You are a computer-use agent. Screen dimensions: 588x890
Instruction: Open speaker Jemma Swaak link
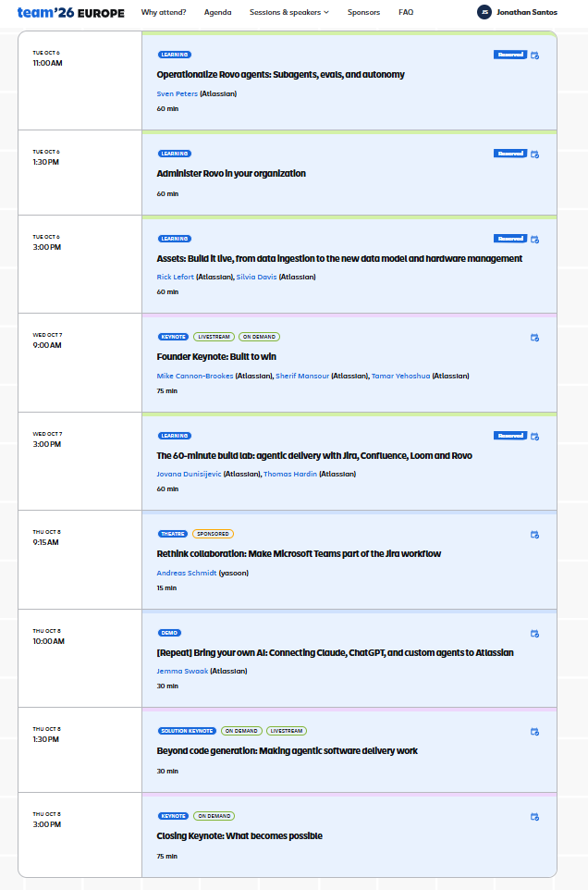point(182,671)
